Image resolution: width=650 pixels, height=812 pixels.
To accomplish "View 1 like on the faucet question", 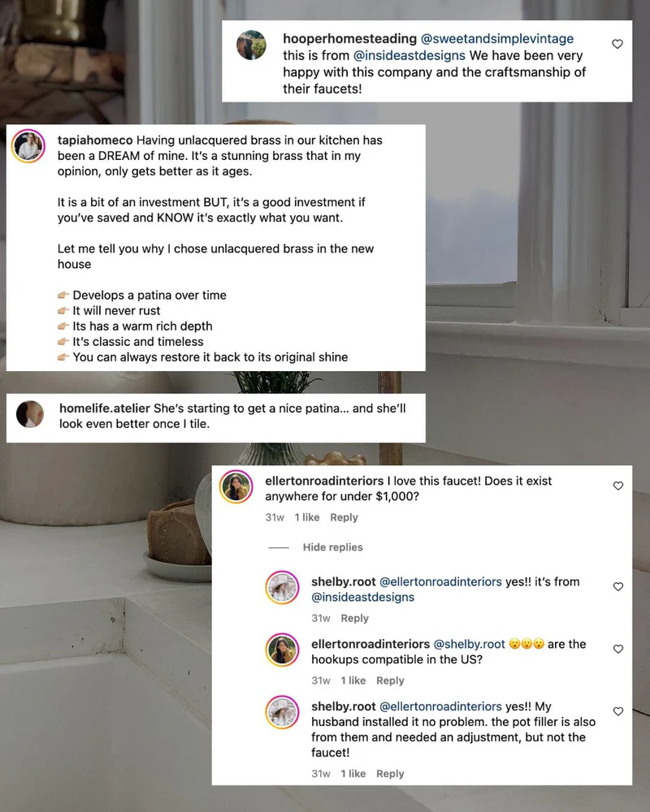I will pos(307,517).
